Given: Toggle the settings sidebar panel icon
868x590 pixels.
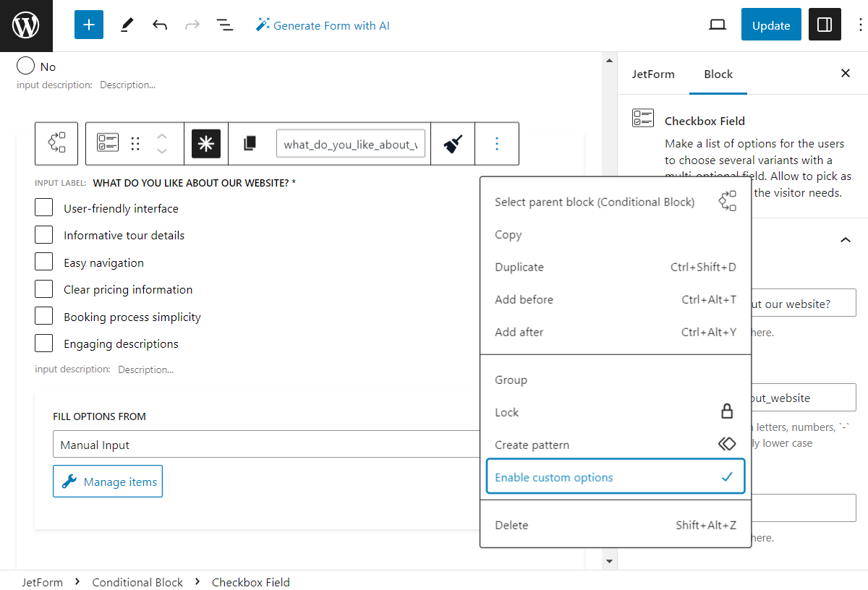Looking at the screenshot, I should 825,24.
